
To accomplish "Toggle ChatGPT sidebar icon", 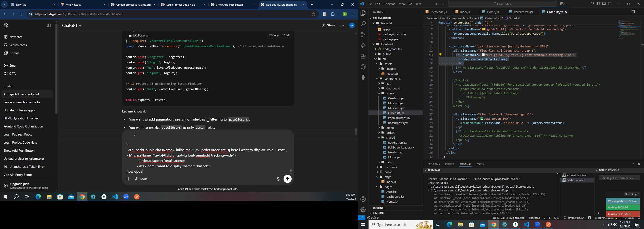I will coord(49,25).
